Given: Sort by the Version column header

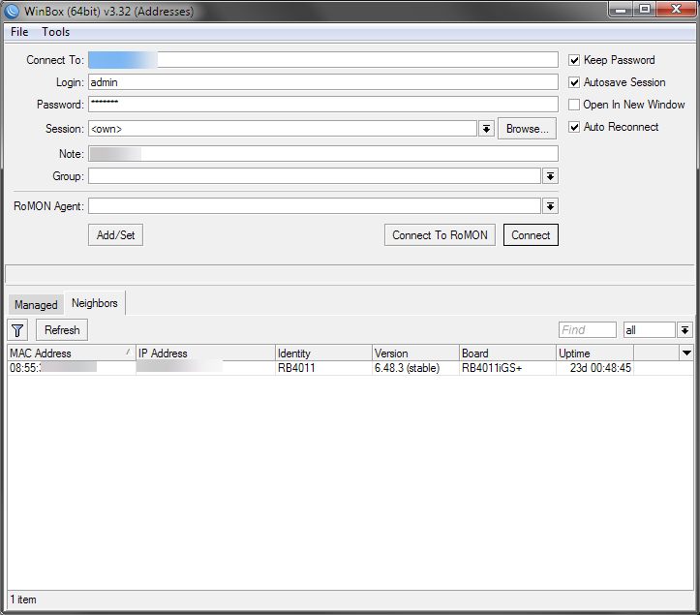Looking at the screenshot, I should 415,353.
